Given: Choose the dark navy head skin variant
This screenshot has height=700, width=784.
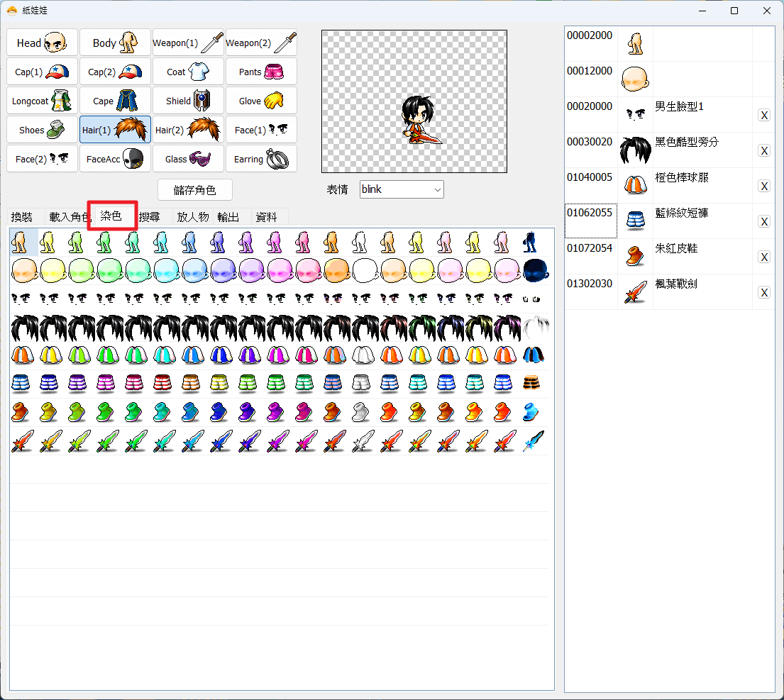Looking at the screenshot, I should (x=536, y=270).
